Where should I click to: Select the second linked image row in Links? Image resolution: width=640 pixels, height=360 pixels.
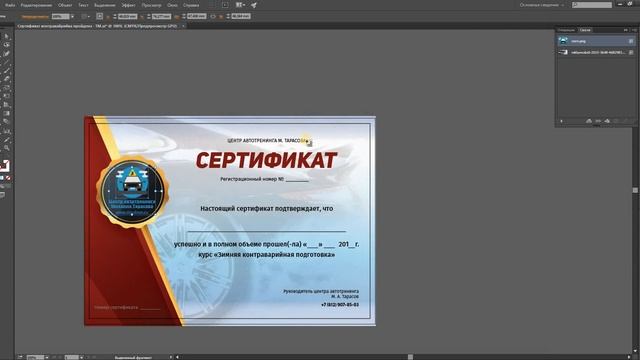[x=596, y=52]
